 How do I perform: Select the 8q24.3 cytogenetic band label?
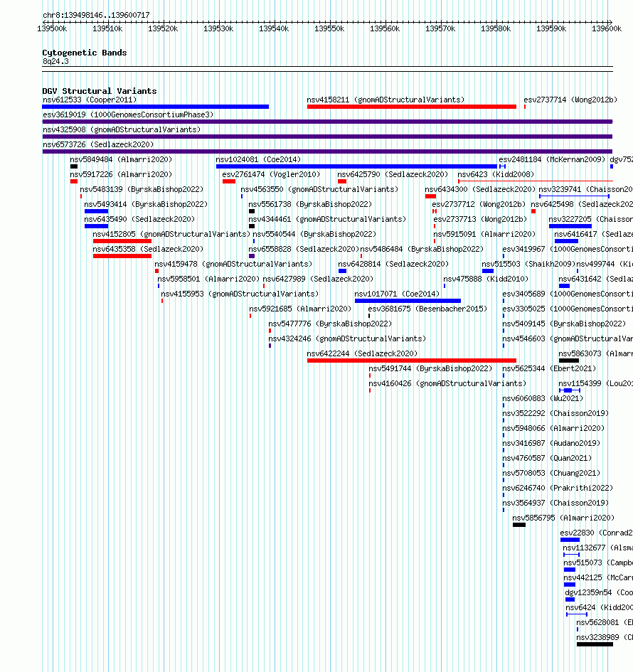[x=55, y=61]
